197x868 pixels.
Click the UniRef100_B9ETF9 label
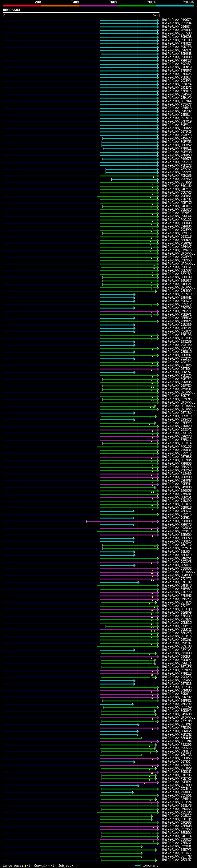click(177, 379)
